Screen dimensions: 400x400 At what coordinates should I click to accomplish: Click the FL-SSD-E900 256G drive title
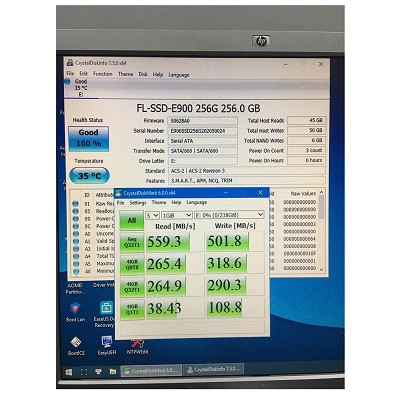tap(198, 108)
